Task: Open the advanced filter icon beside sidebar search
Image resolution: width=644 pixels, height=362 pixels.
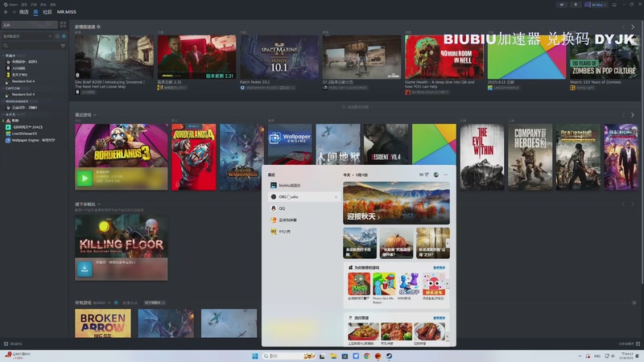Action: pos(63,46)
